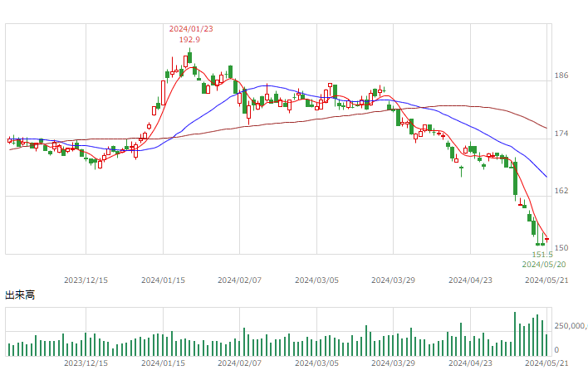Screen dimensions: 588x370
Task: Click the 0 volume axis label
Action: tap(556, 350)
